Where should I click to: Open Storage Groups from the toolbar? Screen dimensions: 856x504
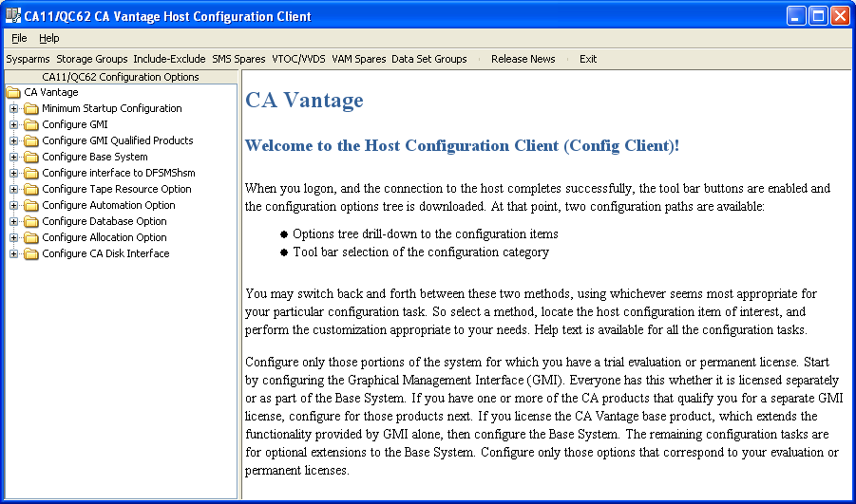(92, 59)
